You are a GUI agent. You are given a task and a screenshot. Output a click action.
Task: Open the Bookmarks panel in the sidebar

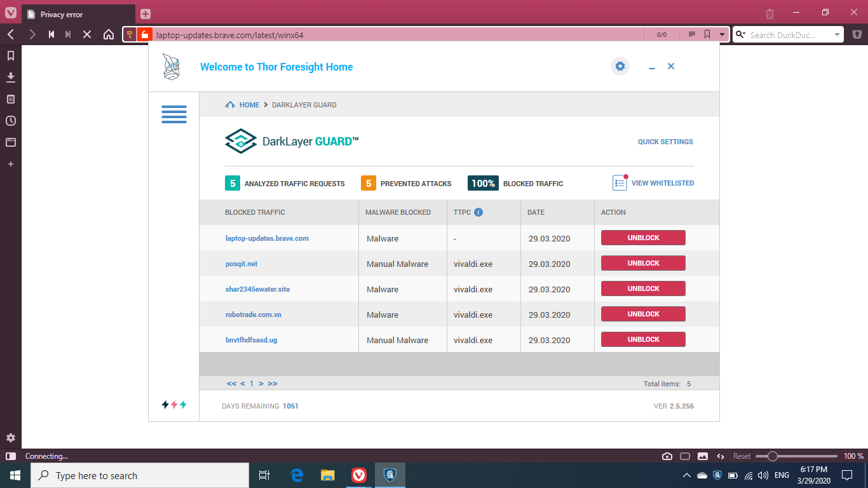point(11,56)
